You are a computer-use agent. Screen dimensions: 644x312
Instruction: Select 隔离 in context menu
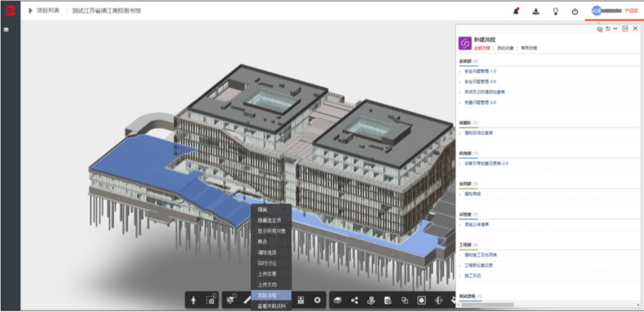271,209
